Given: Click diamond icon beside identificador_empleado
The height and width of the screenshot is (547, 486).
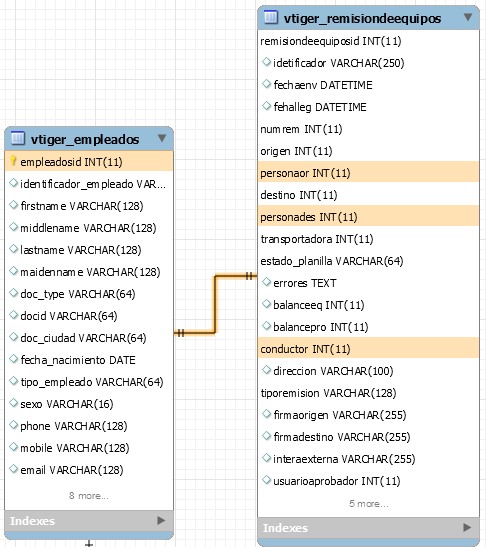Looking at the screenshot, I should click(14, 183).
